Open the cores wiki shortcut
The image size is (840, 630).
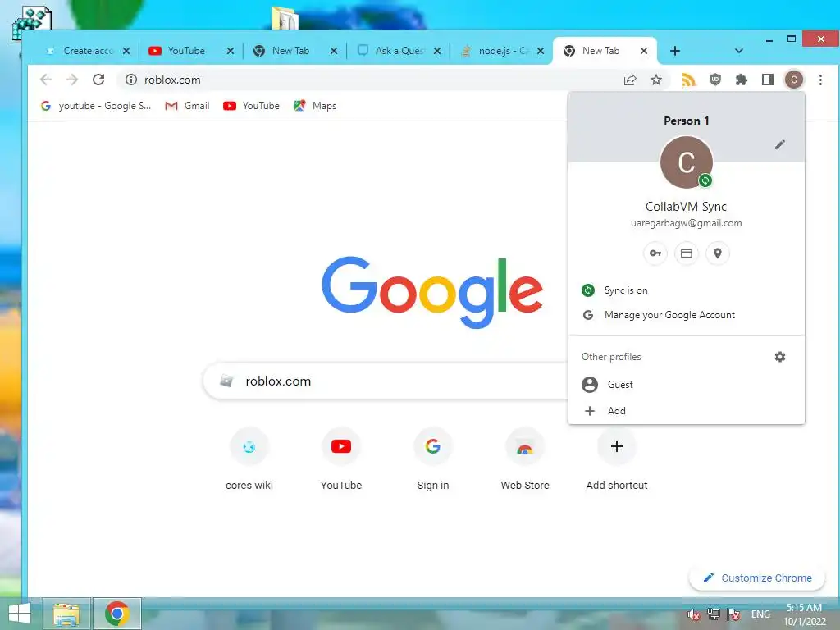pos(249,459)
